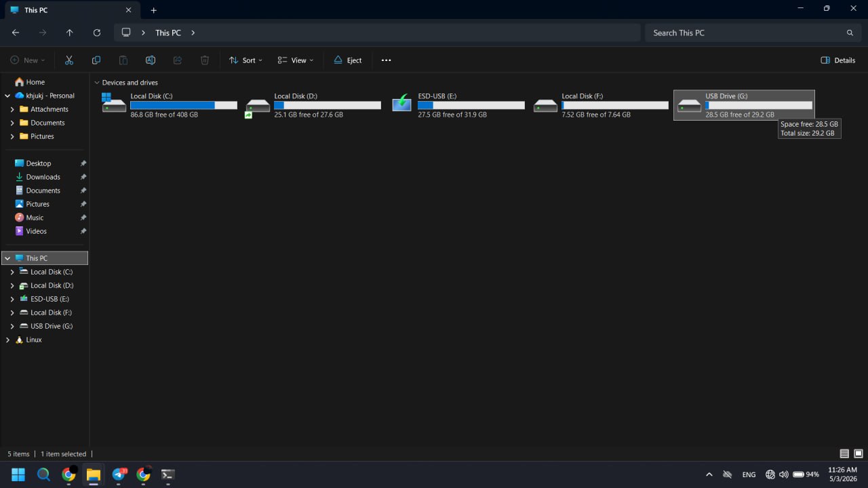Expand the Linux node in sidebar
The width and height of the screenshot is (868, 488).
coord(7,340)
